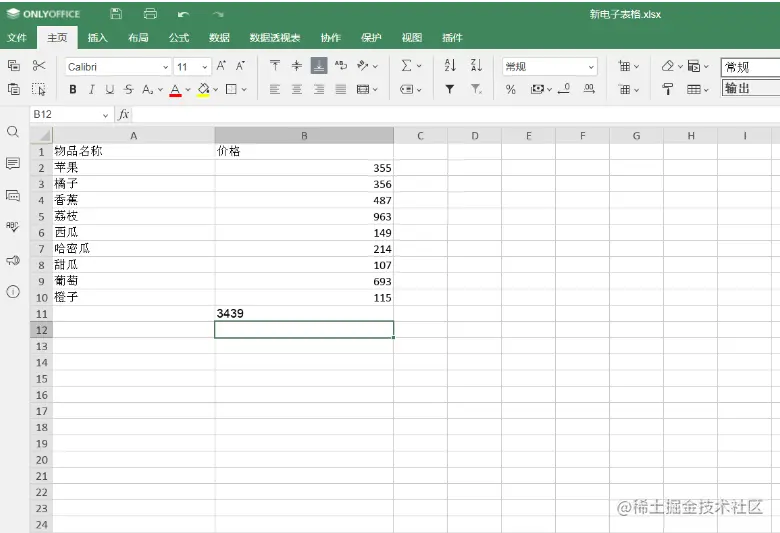Click the Redo arrow icon

(218, 14)
